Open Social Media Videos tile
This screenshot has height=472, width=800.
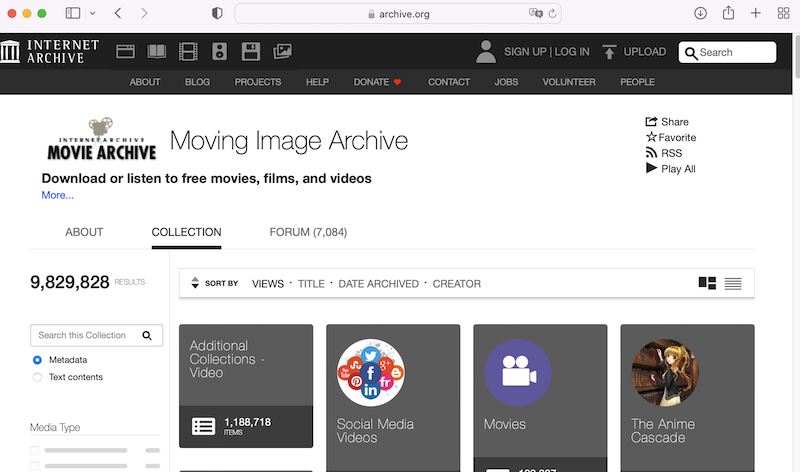393,398
